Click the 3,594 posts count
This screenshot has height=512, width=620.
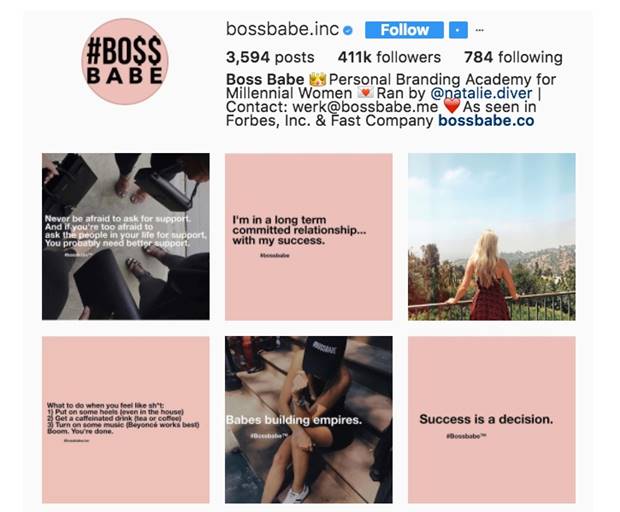(x=270, y=57)
